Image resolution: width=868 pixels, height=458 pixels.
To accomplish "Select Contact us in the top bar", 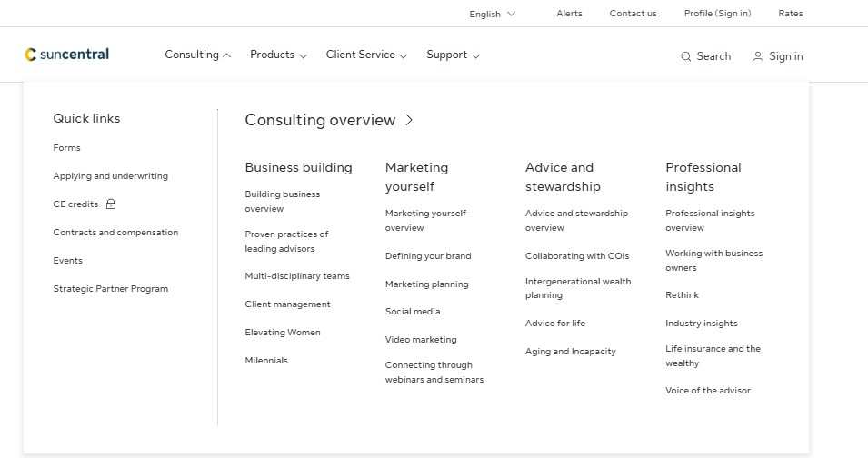I will (x=633, y=14).
